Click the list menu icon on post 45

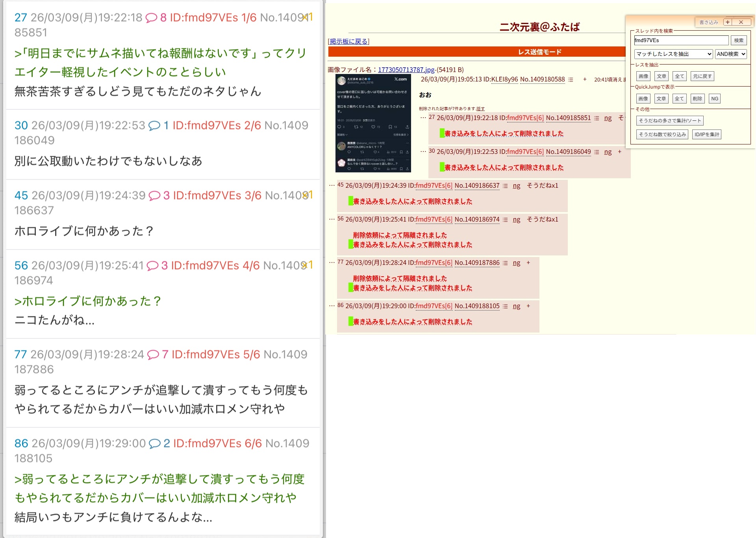505,186
